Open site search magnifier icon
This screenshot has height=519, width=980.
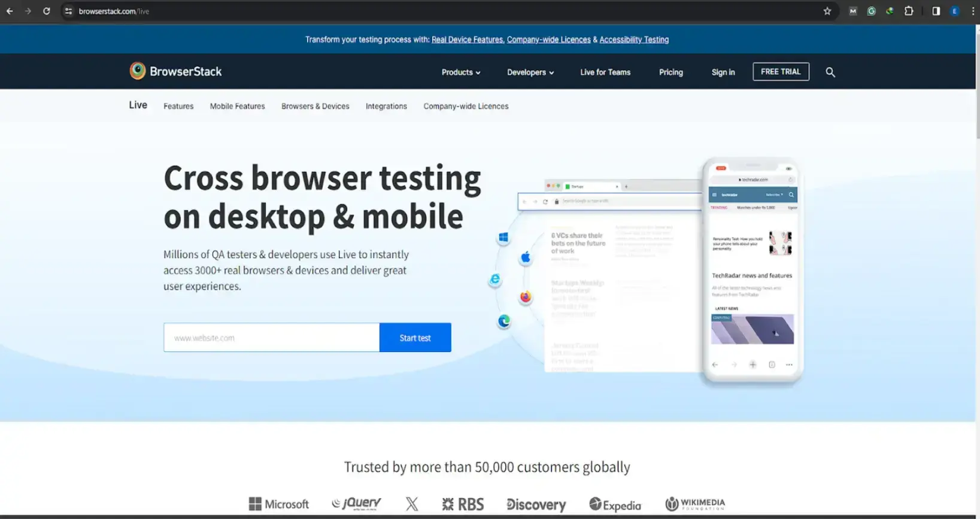pyautogui.click(x=830, y=72)
